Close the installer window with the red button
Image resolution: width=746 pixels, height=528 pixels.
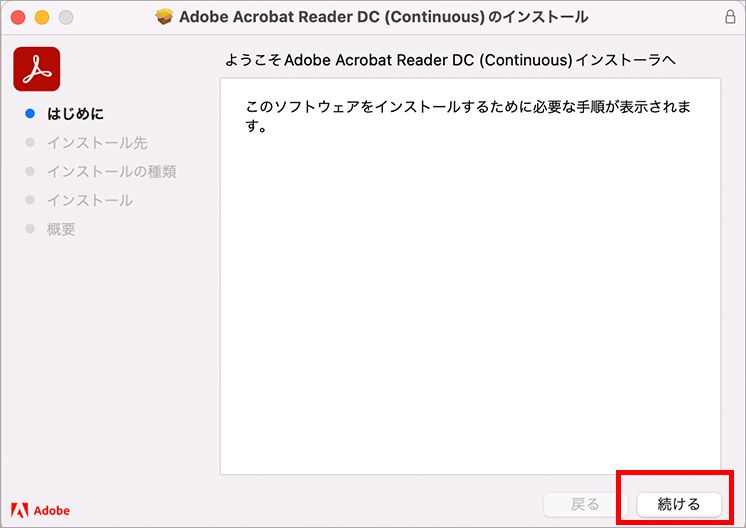(18, 18)
